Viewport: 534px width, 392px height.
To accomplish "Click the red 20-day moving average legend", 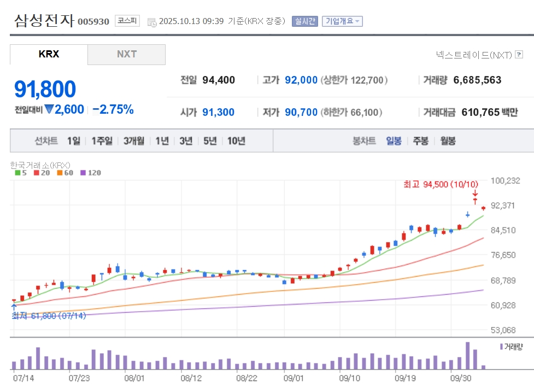I will pyautogui.click(x=40, y=173).
